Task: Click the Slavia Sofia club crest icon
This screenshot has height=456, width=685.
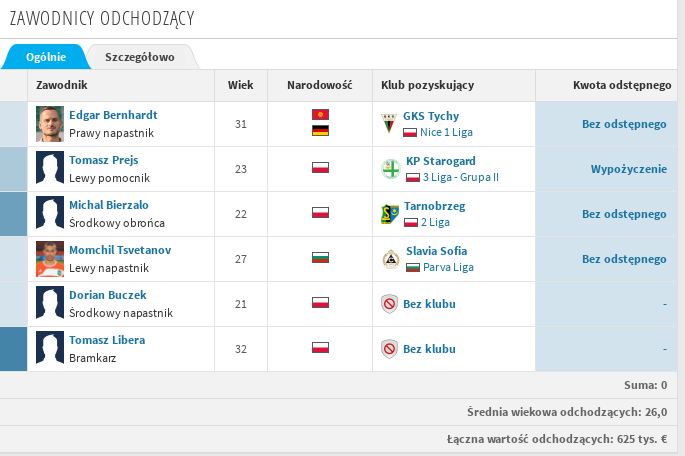Action: [x=390, y=259]
